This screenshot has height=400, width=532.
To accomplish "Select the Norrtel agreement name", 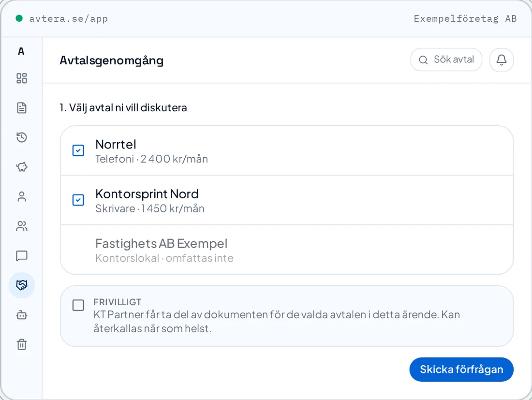I will 116,145.
